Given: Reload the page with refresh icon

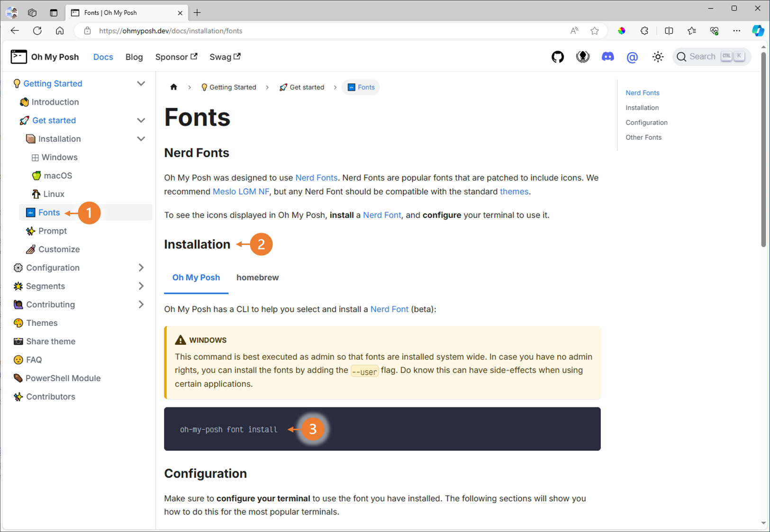Looking at the screenshot, I should (x=37, y=31).
